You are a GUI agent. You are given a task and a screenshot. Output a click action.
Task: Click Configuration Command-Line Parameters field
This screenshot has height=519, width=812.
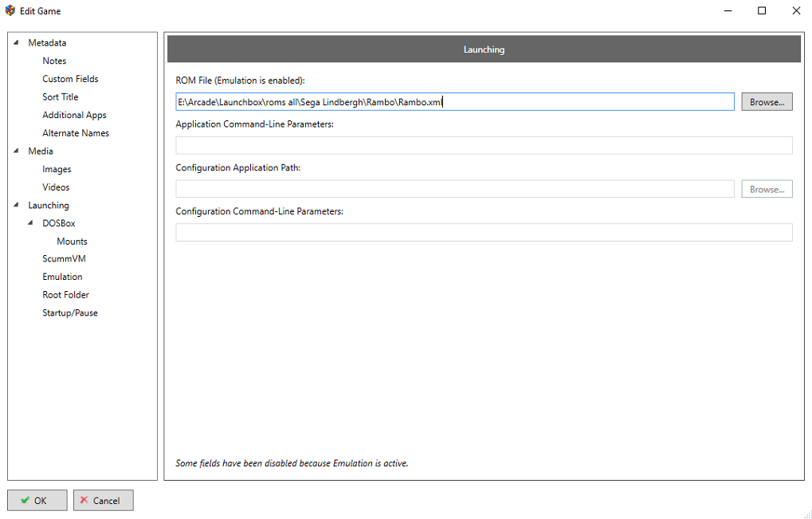(x=484, y=233)
